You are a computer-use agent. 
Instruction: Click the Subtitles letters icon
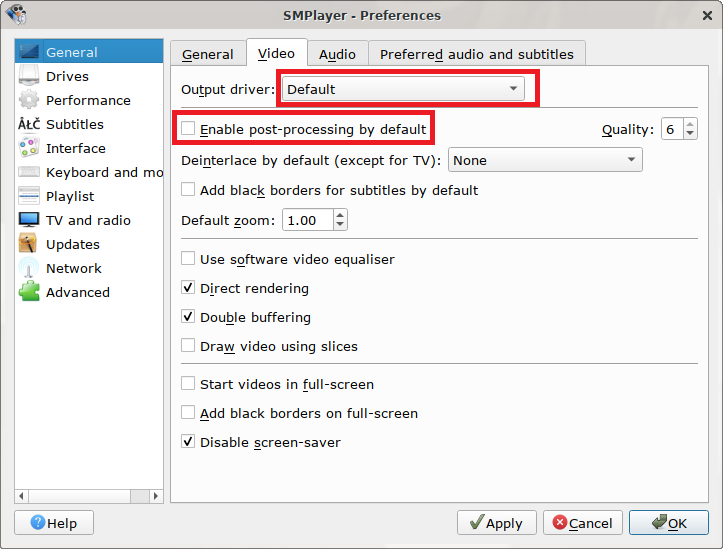point(29,124)
